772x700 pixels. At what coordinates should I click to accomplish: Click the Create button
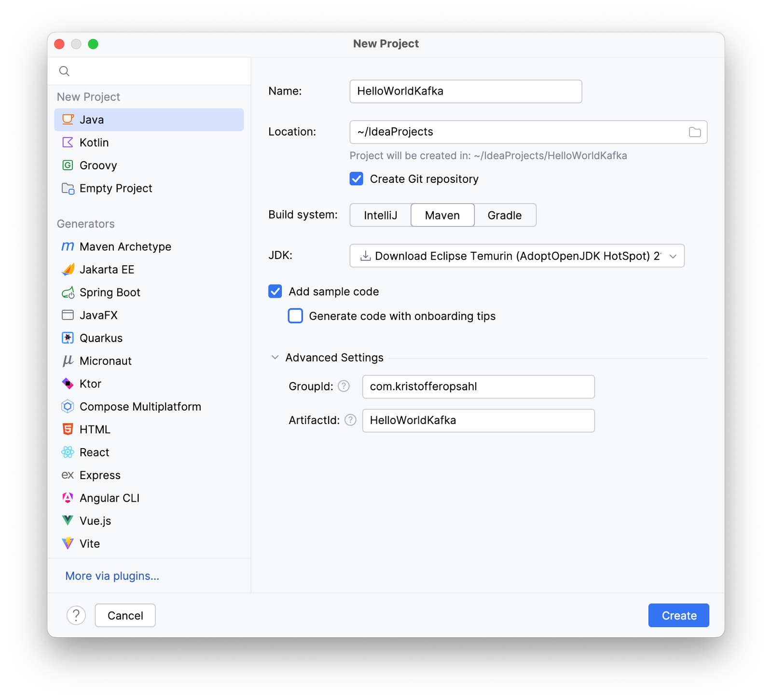[678, 615]
